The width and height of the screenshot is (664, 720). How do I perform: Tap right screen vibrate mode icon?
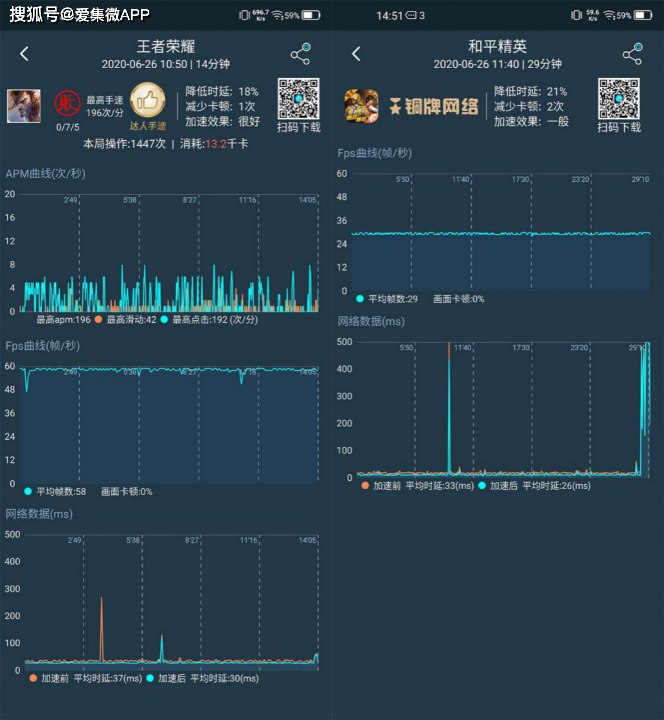(x=576, y=16)
